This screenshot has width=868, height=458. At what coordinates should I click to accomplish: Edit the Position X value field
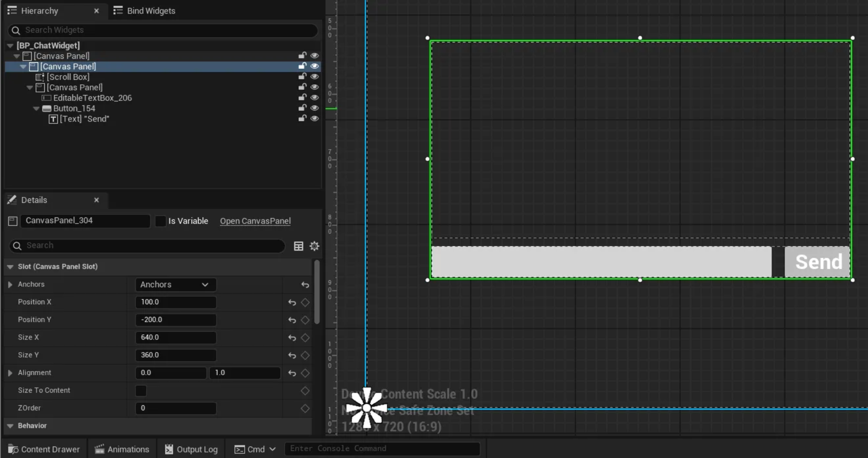(x=176, y=302)
